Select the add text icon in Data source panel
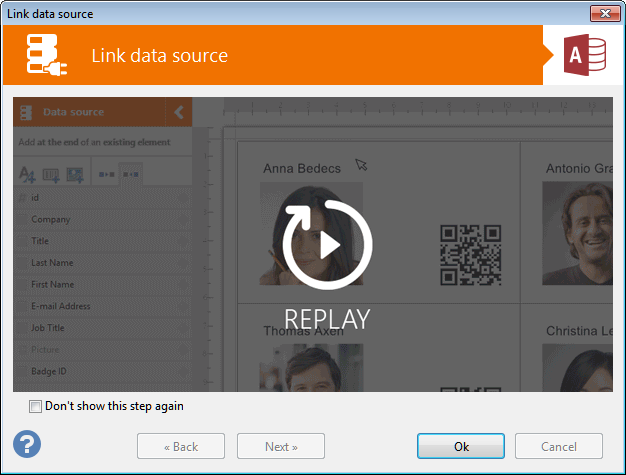The image size is (626, 475). tap(27, 175)
